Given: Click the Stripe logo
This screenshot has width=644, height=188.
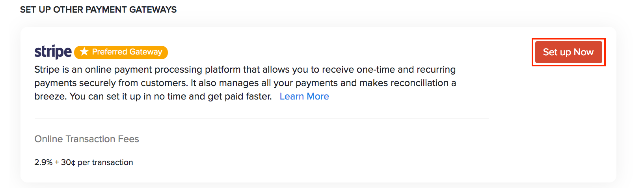Looking at the screenshot, I should (x=53, y=52).
